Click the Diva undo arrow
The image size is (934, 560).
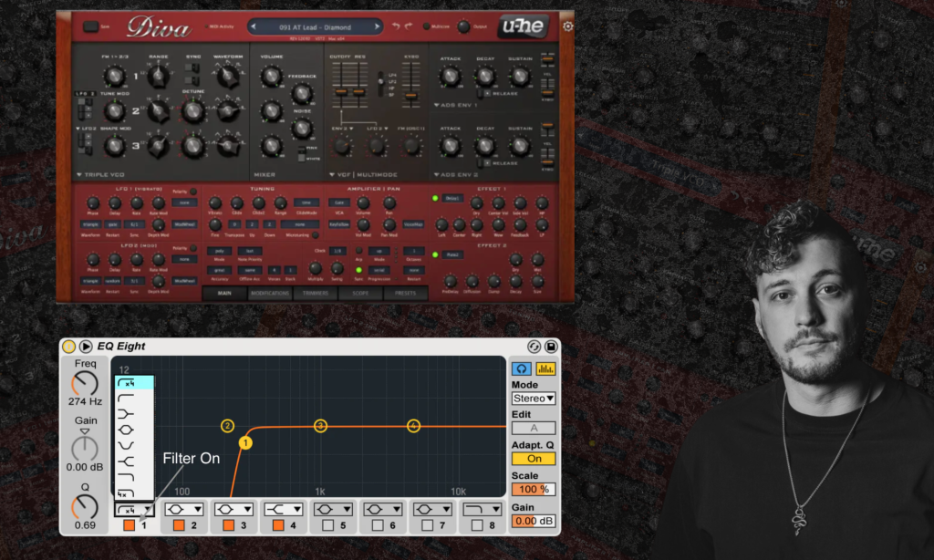(x=396, y=26)
